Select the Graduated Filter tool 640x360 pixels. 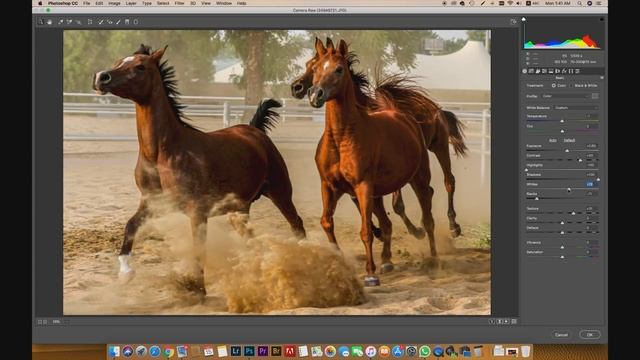(127, 22)
